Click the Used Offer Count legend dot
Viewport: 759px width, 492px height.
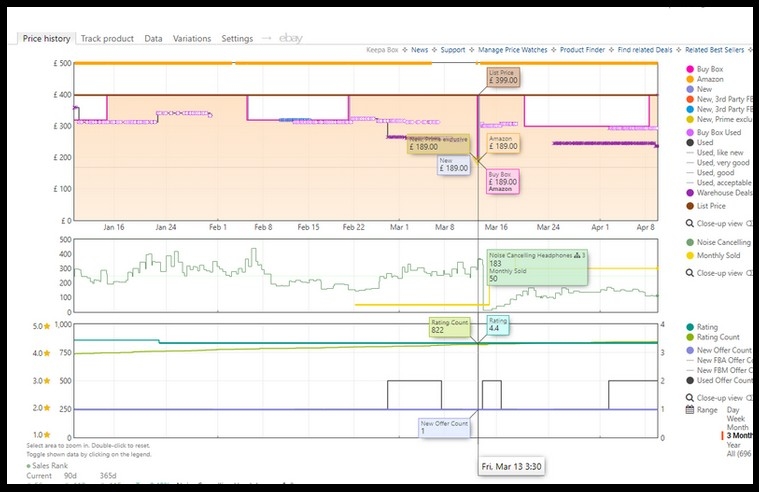click(x=688, y=380)
